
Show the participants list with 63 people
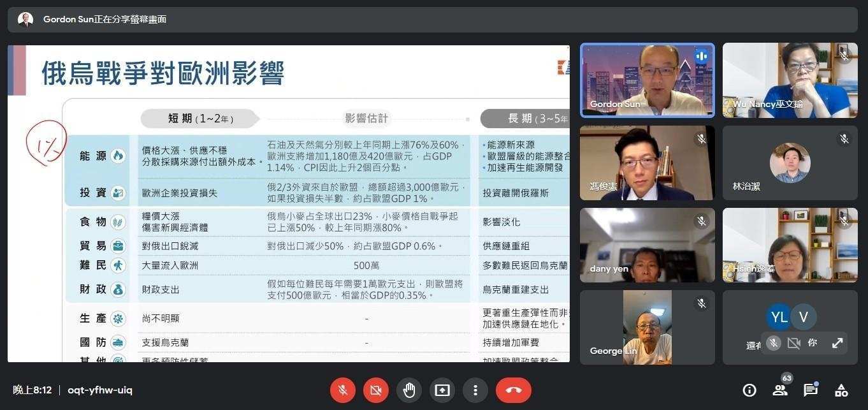[780, 390]
